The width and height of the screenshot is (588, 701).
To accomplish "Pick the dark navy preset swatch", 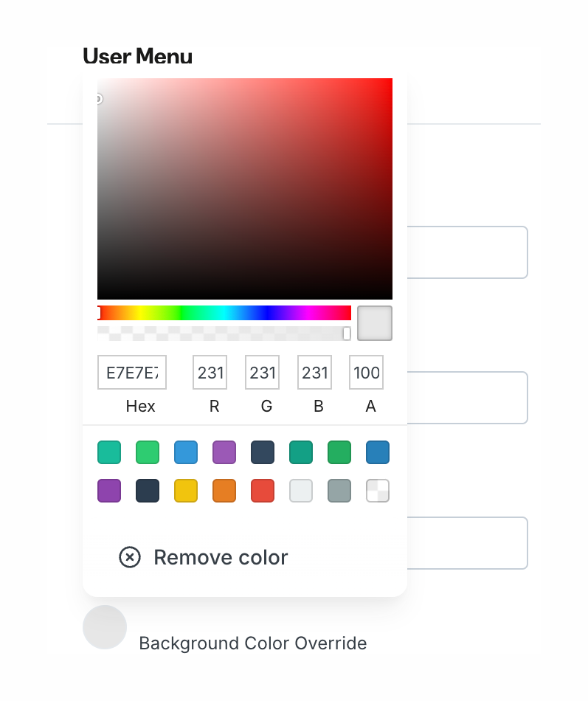I will 263,452.
